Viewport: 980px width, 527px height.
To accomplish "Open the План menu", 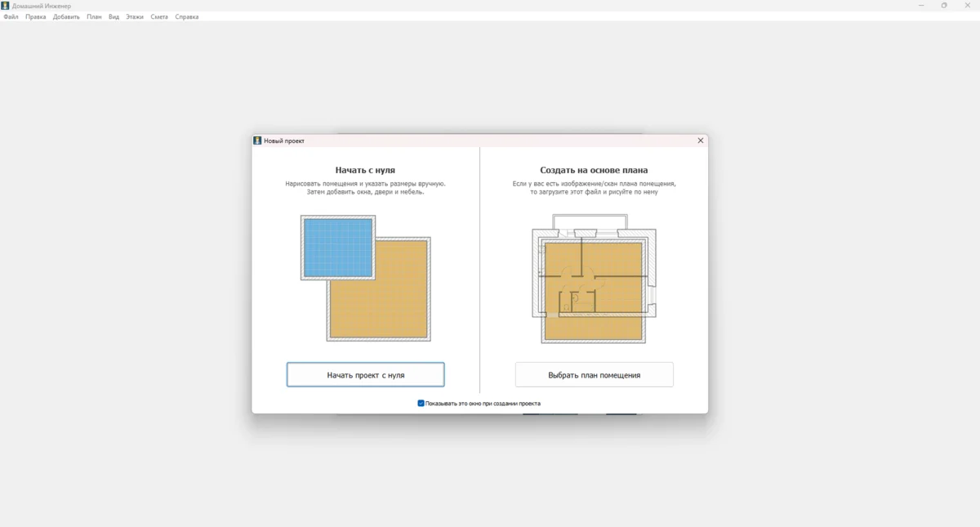I will coord(95,16).
